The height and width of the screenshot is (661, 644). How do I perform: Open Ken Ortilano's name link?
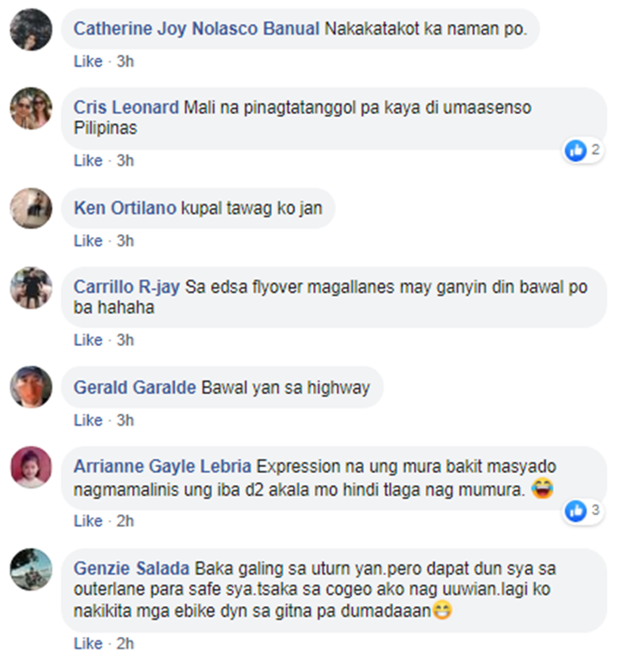pos(125,209)
